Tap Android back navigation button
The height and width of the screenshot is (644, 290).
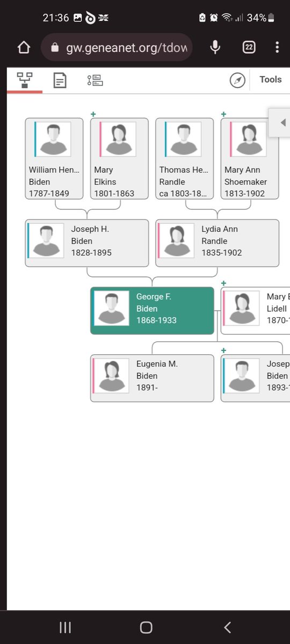tap(227, 627)
